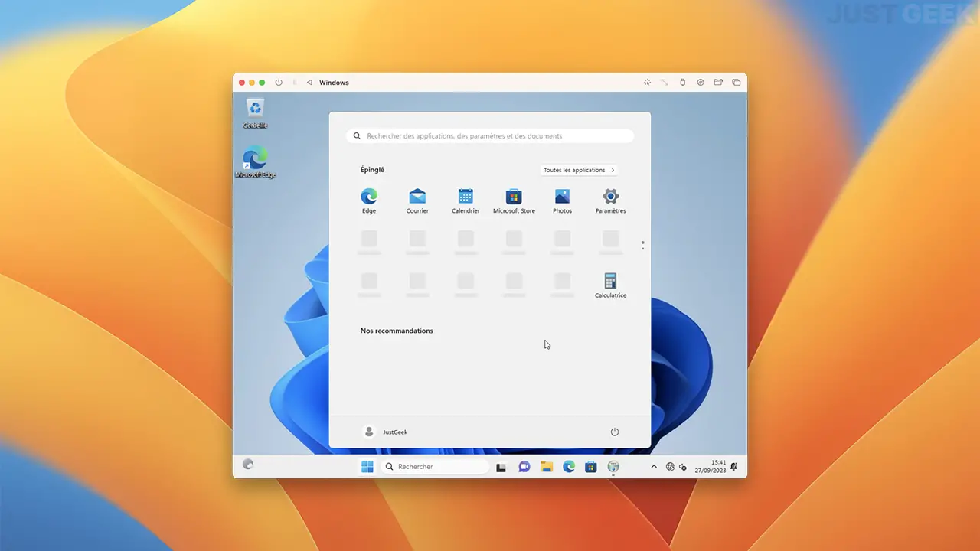This screenshot has width=980, height=551.
Task: Select the Corbeille desktop icon
Action: (255, 113)
